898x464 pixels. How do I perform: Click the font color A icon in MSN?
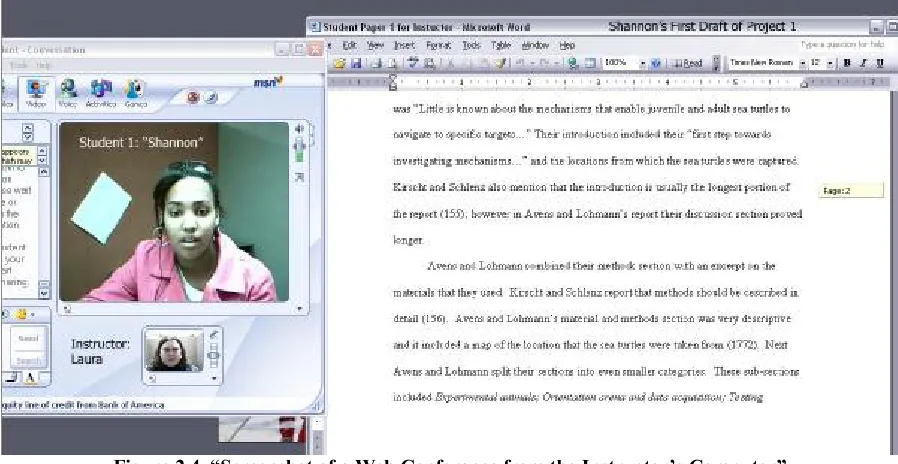tap(30, 378)
